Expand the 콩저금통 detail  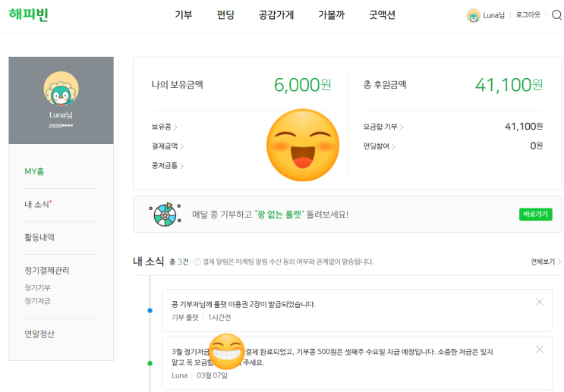click(168, 165)
